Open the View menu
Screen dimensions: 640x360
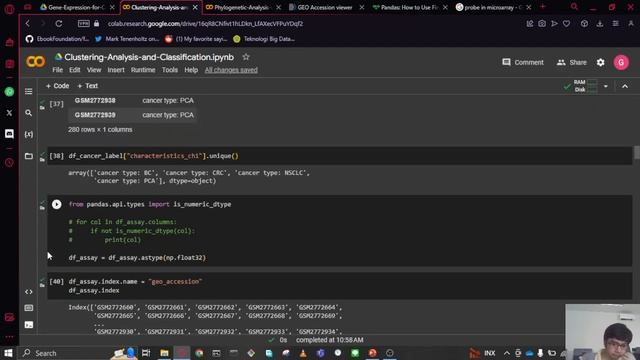(x=94, y=70)
